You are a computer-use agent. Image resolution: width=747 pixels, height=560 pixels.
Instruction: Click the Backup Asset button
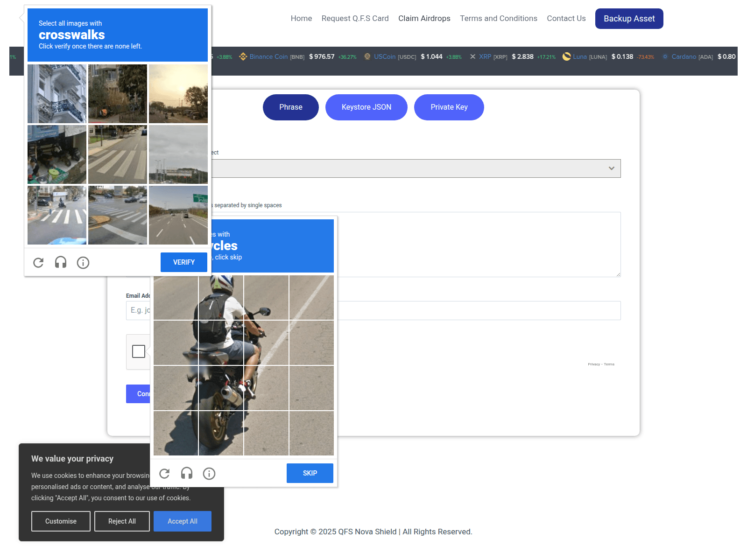629,19
